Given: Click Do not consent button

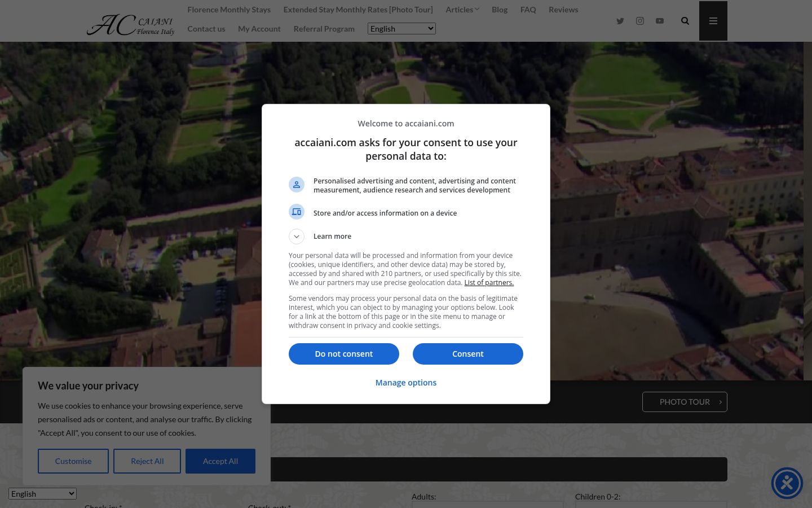Looking at the screenshot, I should pyautogui.click(x=344, y=354).
